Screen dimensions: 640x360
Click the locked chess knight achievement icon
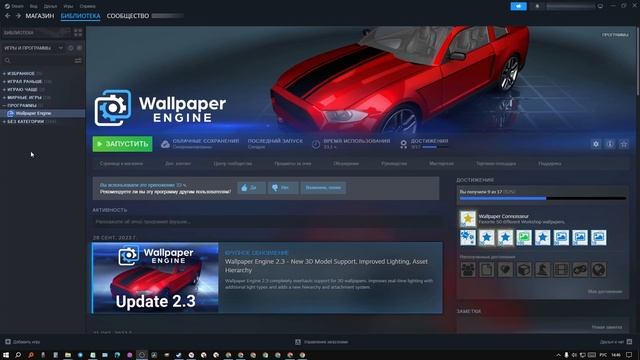coord(542,270)
